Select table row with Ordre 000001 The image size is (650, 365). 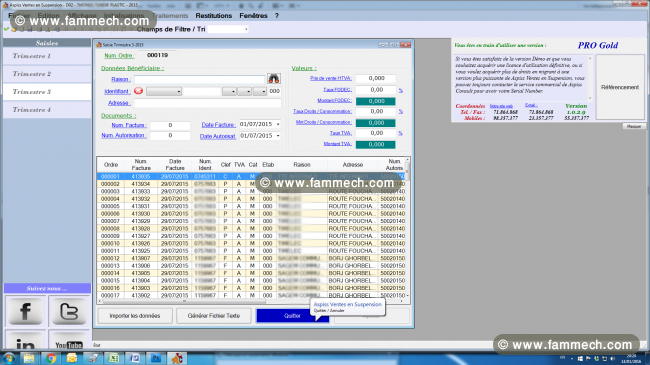click(251, 176)
